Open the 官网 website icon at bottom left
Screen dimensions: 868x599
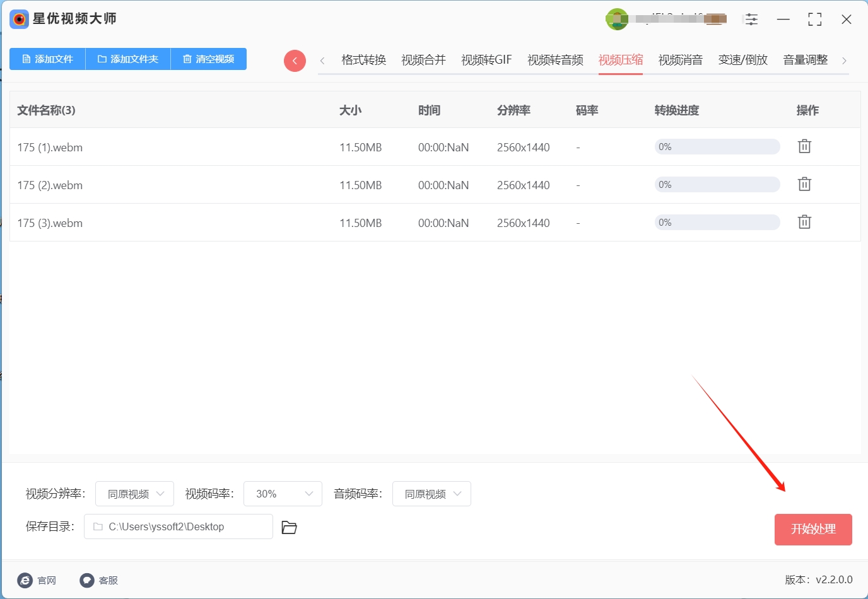tap(24, 580)
